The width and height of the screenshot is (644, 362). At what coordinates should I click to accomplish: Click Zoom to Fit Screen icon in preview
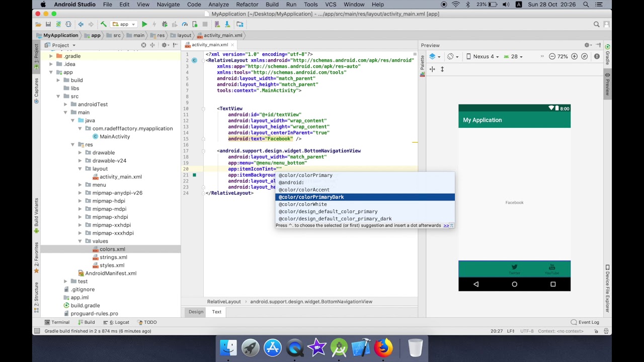point(584,56)
